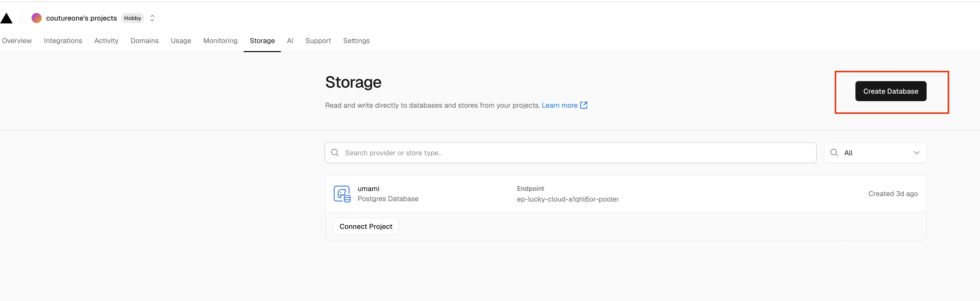Open the Domains tab

[x=144, y=41]
